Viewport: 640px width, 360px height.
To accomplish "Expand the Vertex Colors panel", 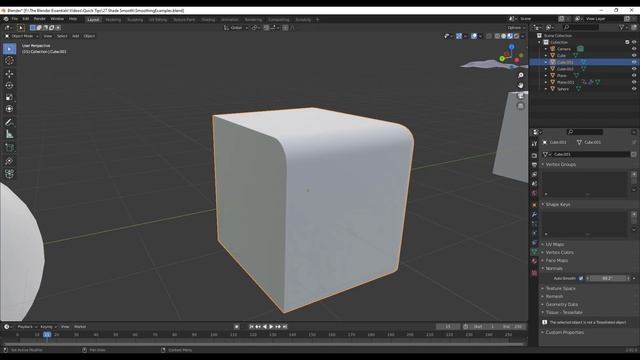I will (559, 253).
